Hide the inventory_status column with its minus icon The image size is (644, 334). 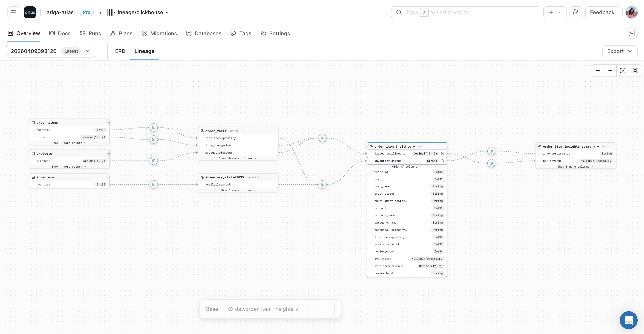(x=443, y=161)
